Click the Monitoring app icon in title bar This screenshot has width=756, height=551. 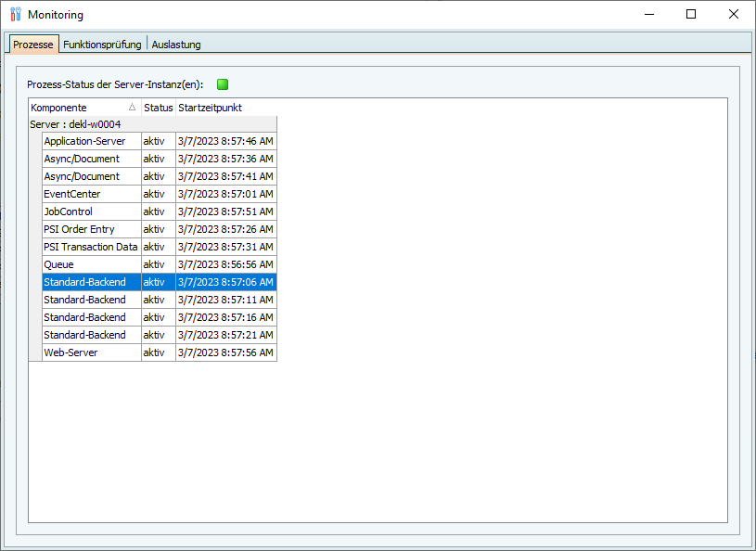coord(16,15)
